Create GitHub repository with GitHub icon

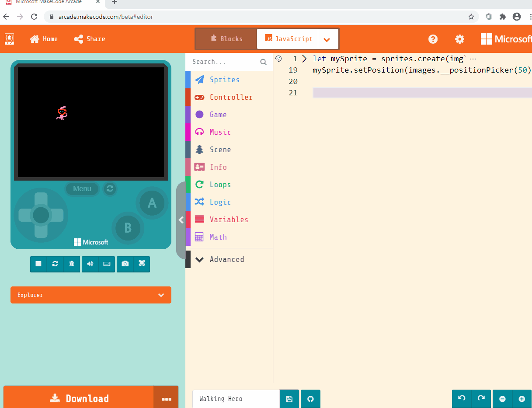click(310, 399)
